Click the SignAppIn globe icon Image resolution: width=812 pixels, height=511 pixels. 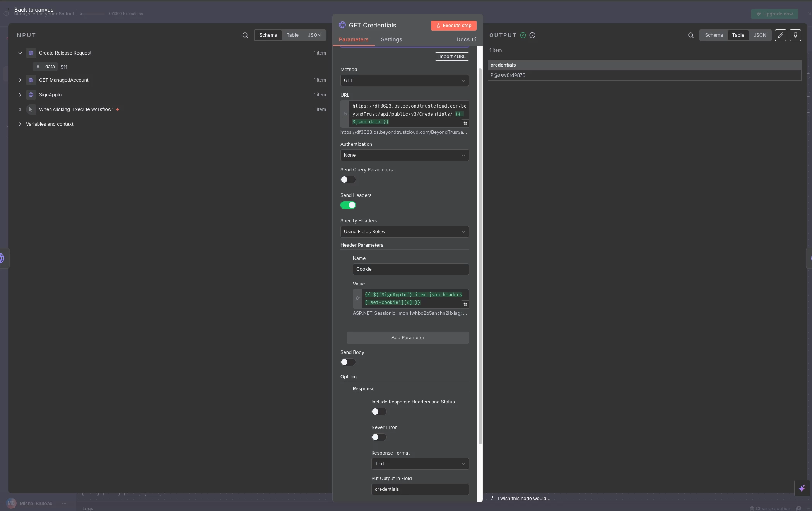coord(31,95)
